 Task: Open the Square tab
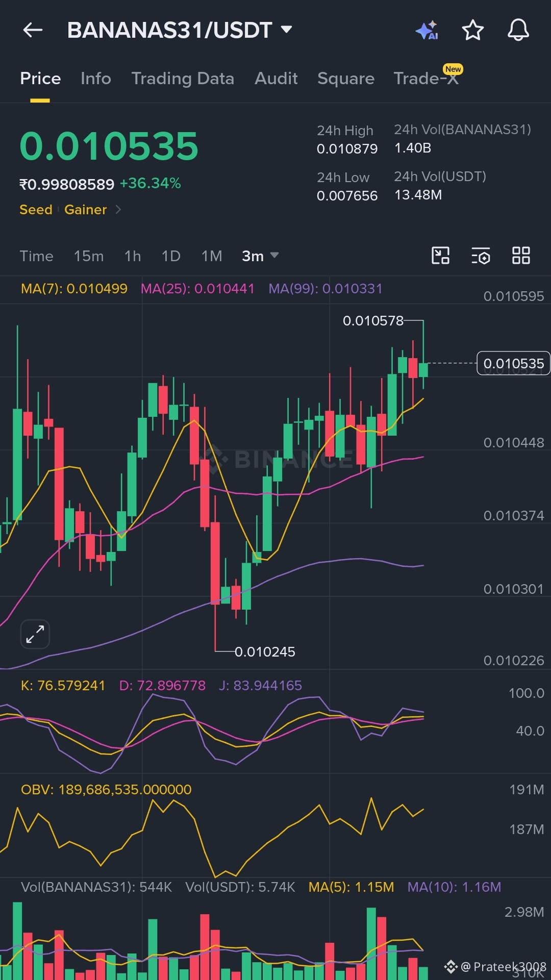[346, 79]
